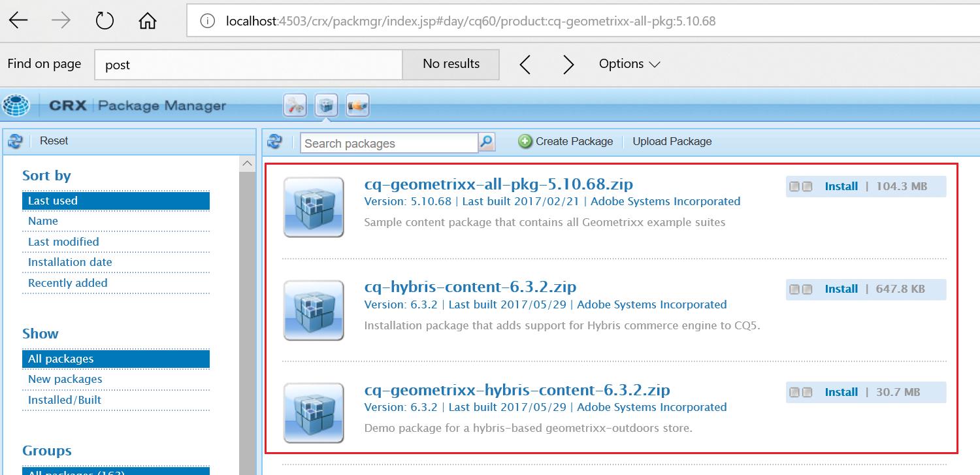This screenshot has width=980, height=475.
Task: Click the sidebar scrollbar up arrow
Action: click(247, 163)
